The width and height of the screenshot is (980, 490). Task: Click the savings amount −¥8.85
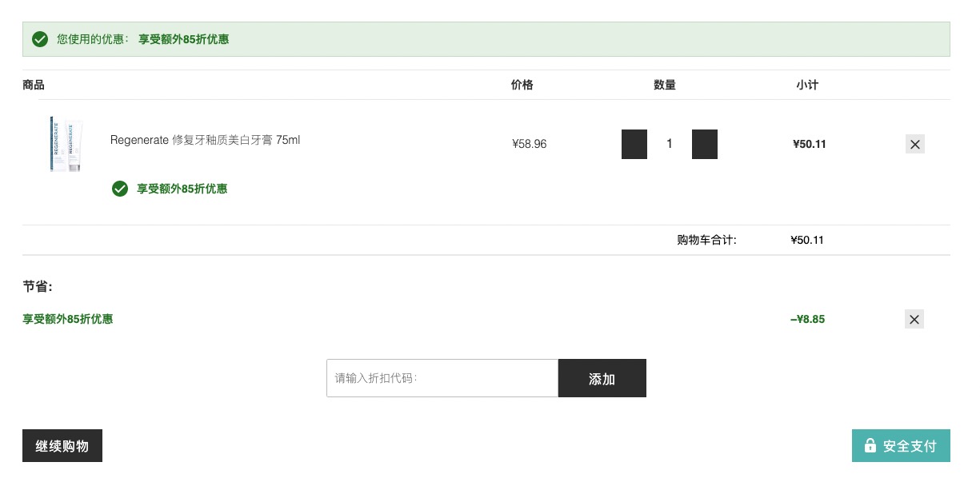coord(807,320)
